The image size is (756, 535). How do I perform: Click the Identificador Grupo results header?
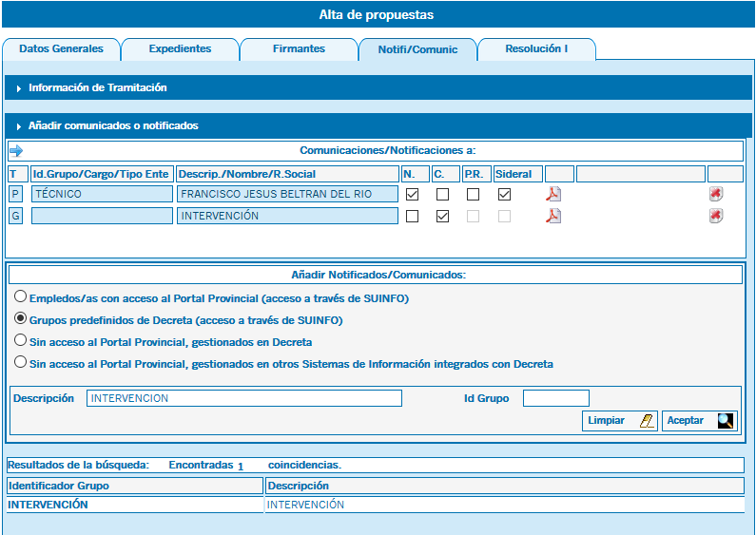135,486
